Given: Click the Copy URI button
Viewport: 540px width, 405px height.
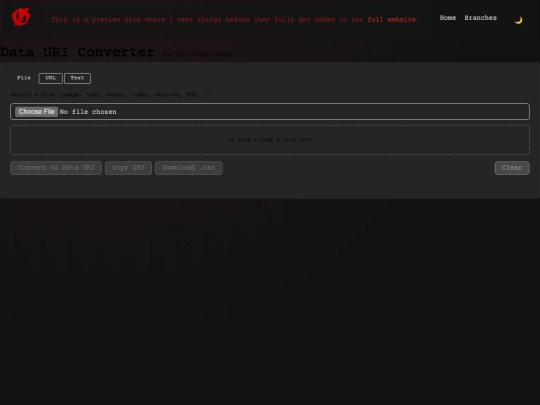Looking at the screenshot, I should (x=128, y=168).
